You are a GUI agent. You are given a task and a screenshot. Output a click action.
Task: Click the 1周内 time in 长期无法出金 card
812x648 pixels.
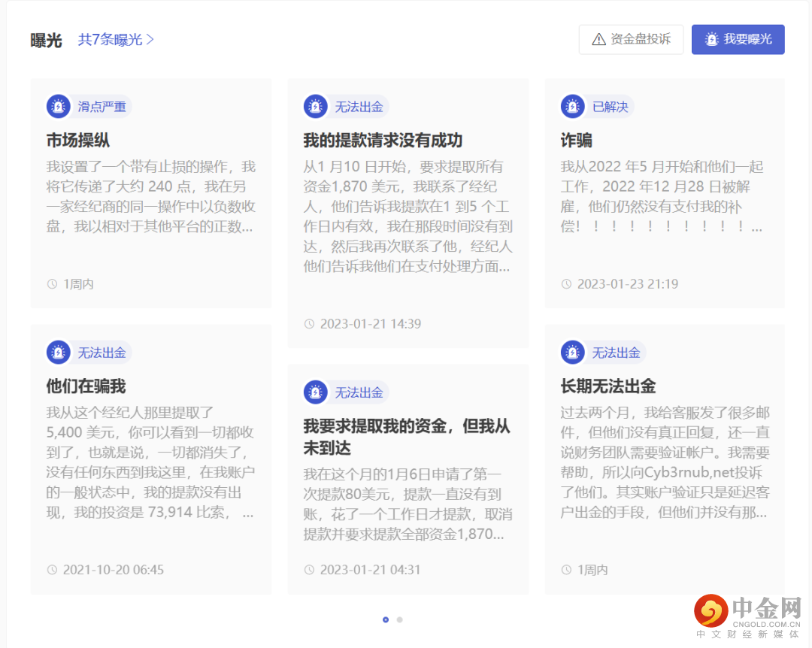592,570
